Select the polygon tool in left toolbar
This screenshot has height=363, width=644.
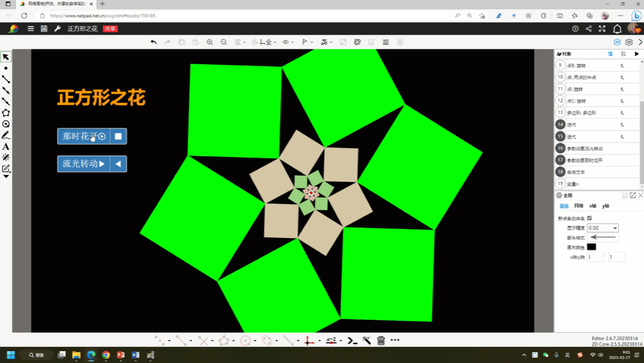tap(6, 113)
